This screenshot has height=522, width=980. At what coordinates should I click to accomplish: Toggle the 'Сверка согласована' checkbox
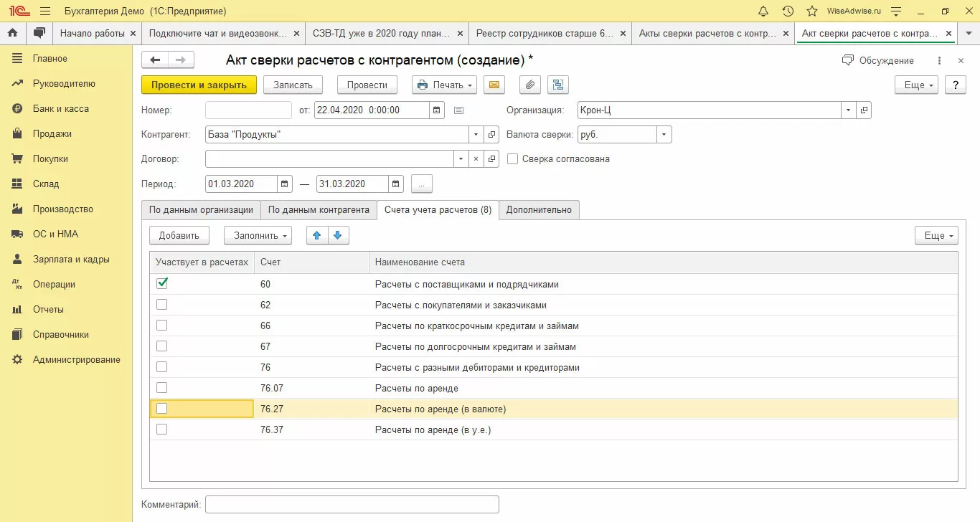(512, 159)
